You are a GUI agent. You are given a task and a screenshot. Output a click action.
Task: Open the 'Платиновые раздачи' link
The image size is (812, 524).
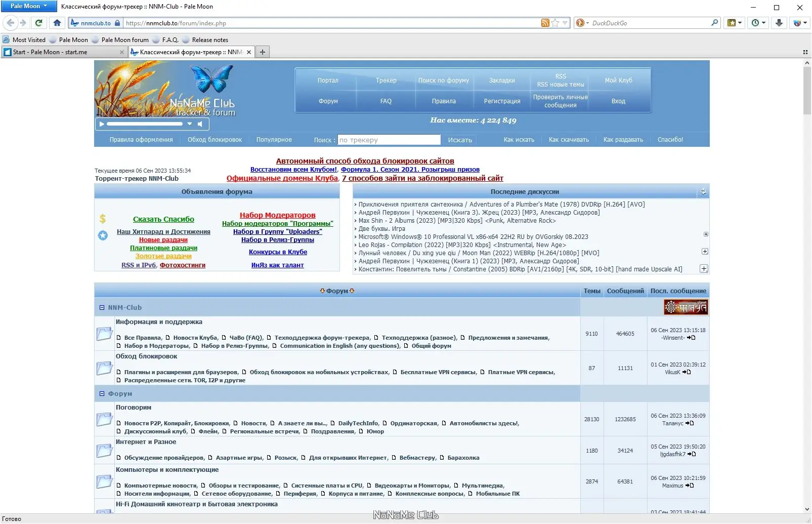click(x=163, y=248)
